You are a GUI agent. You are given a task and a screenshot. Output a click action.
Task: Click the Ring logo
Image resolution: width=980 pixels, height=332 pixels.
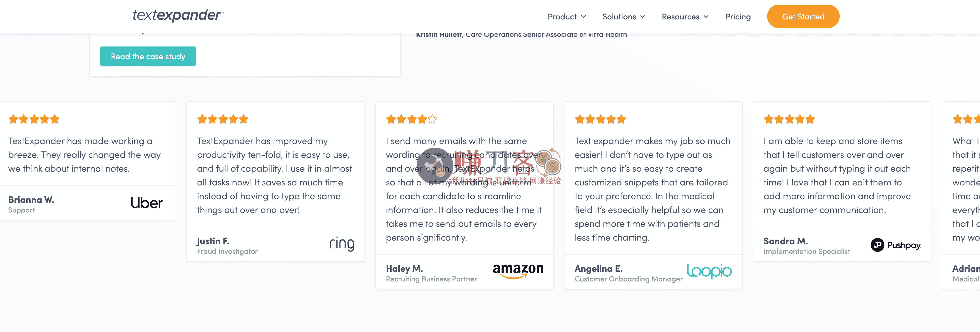click(x=342, y=244)
